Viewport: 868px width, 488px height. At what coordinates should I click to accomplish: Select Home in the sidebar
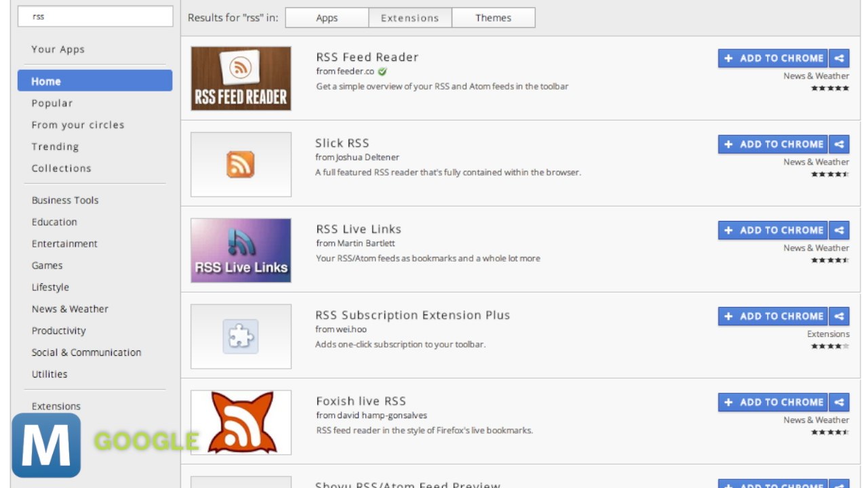[95, 81]
